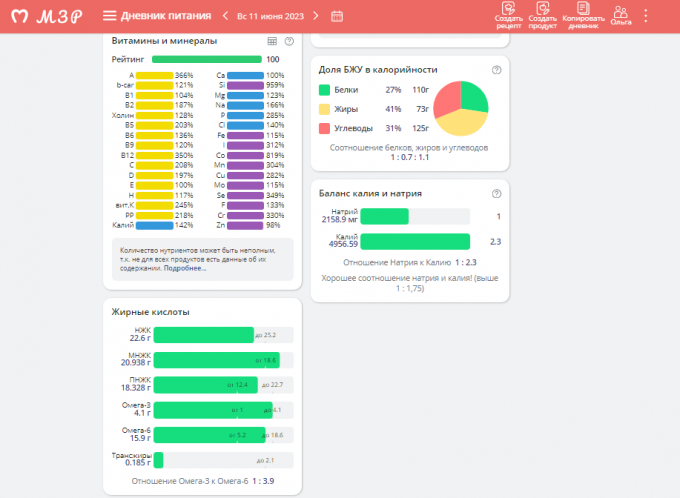Open the calendar date picker icon

point(337,16)
